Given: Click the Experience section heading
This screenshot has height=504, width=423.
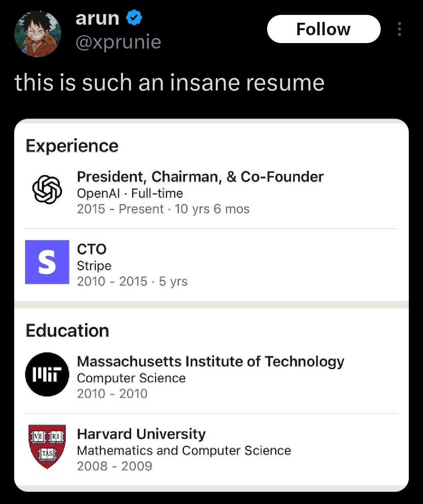Looking at the screenshot, I should [x=72, y=146].
